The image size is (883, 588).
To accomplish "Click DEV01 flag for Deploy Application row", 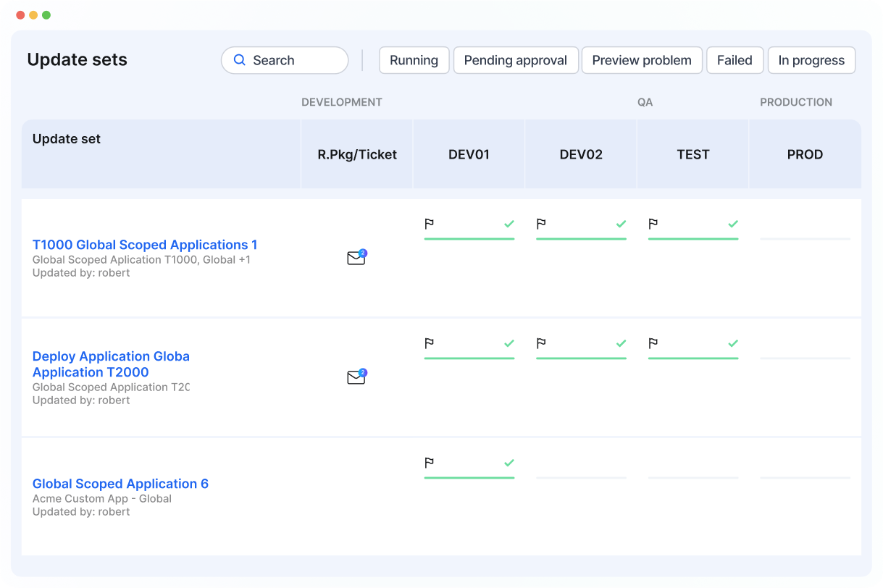I will pyautogui.click(x=430, y=344).
